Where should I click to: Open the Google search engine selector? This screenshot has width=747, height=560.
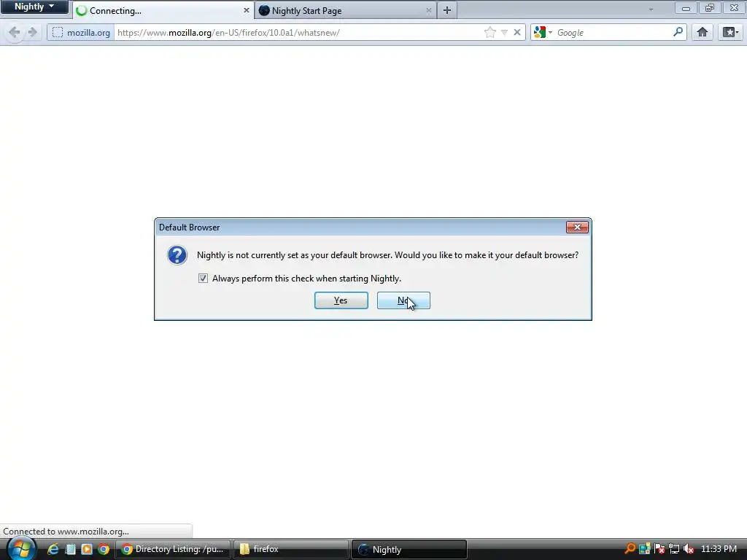543,32
